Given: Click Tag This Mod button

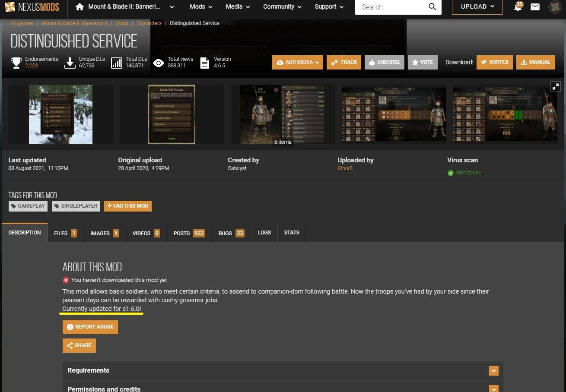Looking at the screenshot, I should coord(128,206).
